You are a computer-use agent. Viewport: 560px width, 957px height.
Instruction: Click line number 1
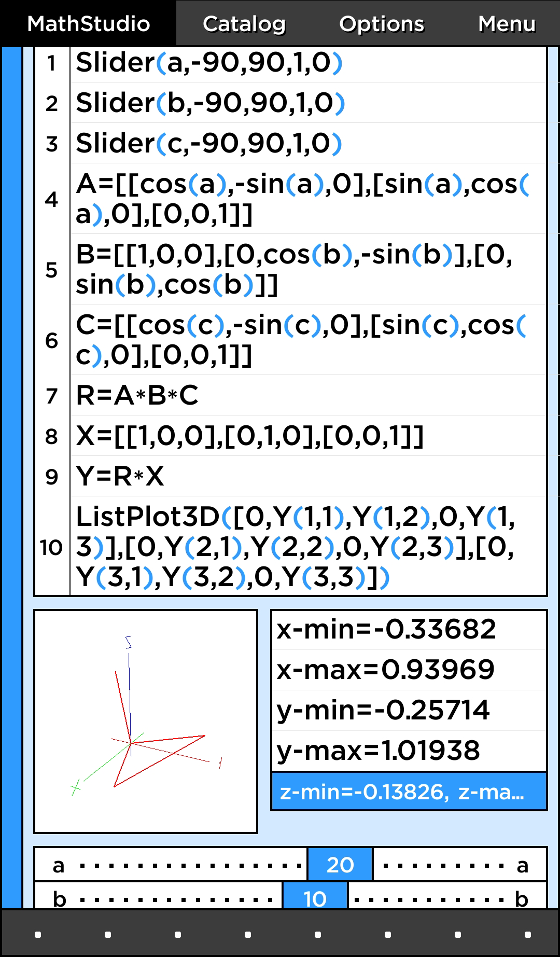52,63
